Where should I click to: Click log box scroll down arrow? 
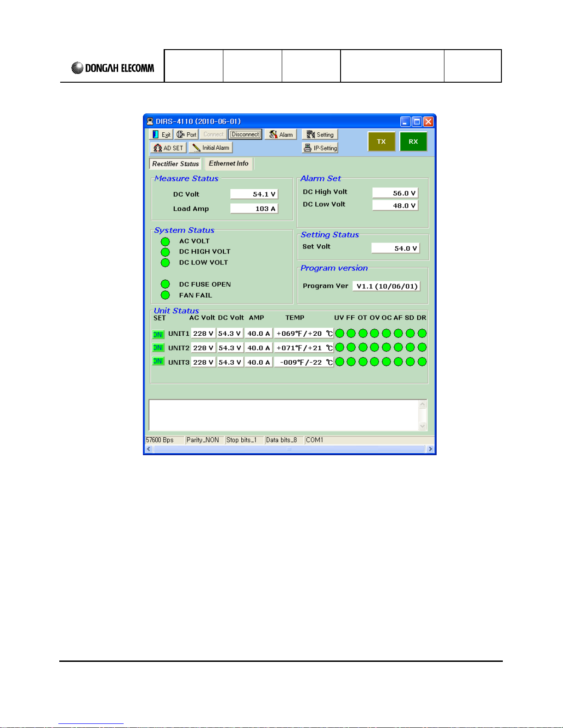click(x=423, y=426)
